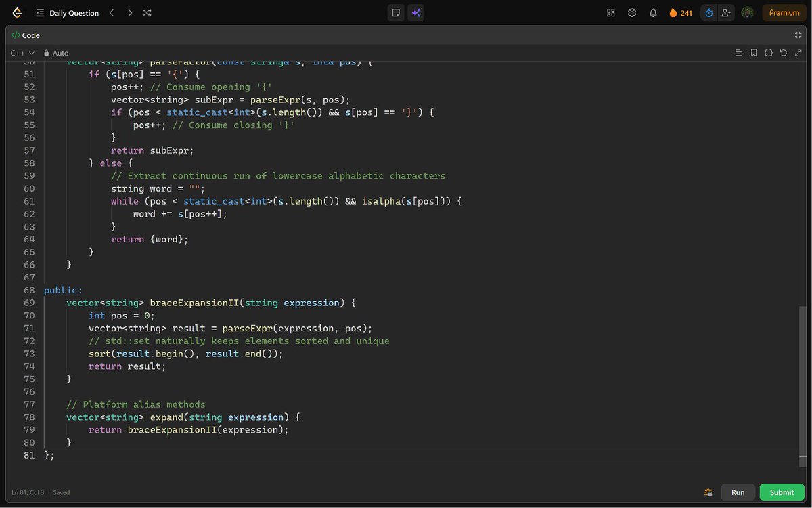The height and width of the screenshot is (508, 812).
Task: Click the '} else {' line 58
Action: (x=111, y=163)
